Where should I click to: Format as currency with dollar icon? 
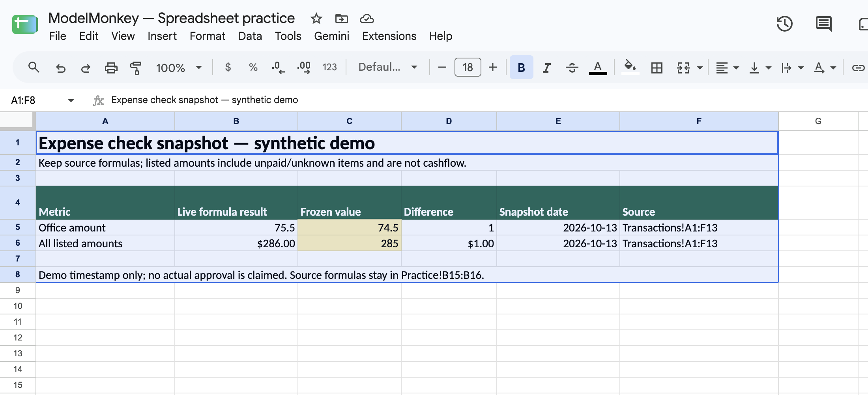[x=228, y=67]
